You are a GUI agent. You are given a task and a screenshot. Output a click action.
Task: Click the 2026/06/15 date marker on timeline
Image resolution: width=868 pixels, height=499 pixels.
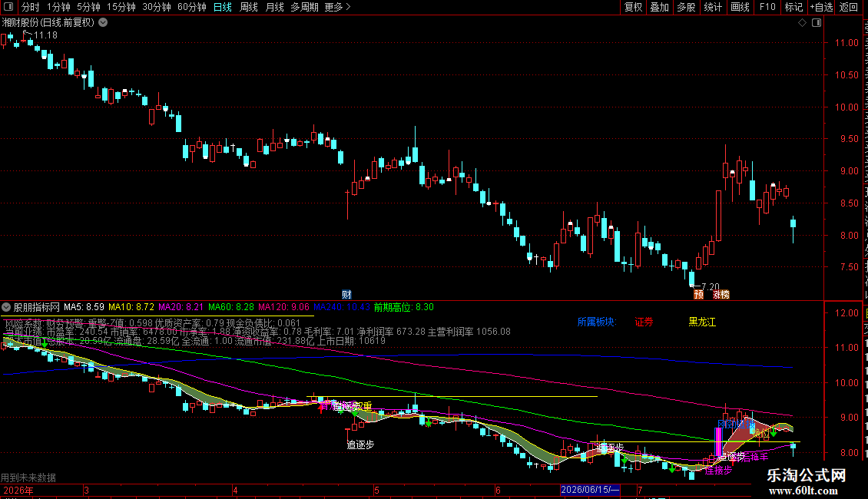coord(590,490)
